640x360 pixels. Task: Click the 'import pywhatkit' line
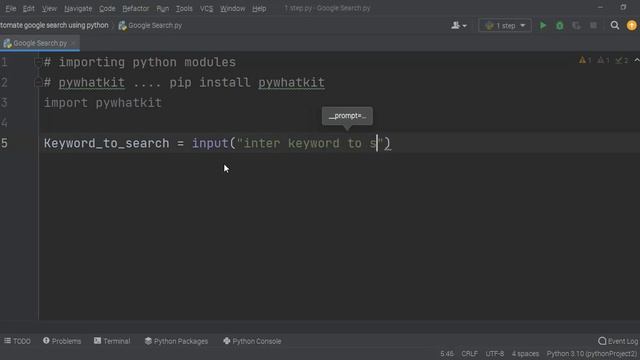(x=102, y=102)
